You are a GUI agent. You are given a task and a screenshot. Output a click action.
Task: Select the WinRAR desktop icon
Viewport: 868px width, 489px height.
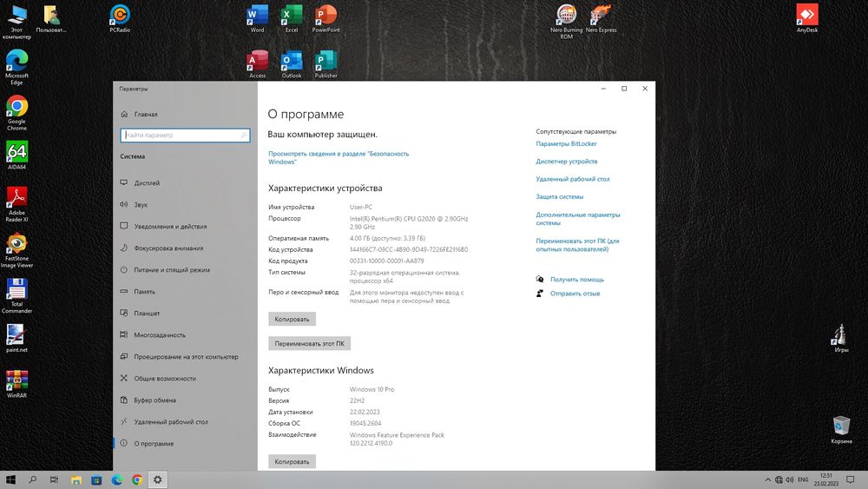pyautogui.click(x=16, y=384)
